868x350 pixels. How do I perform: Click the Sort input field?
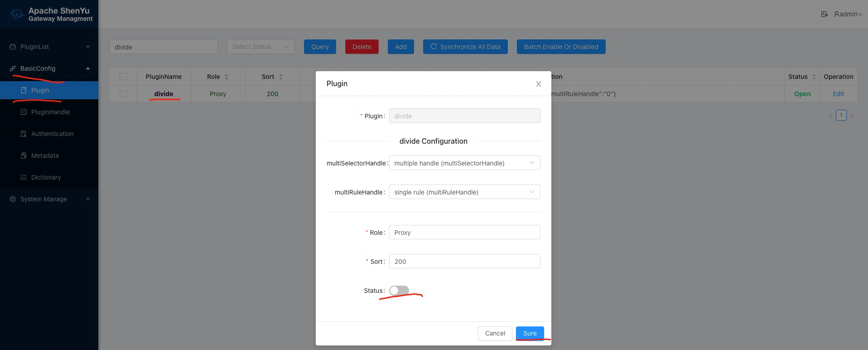pyautogui.click(x=464, y=262)
